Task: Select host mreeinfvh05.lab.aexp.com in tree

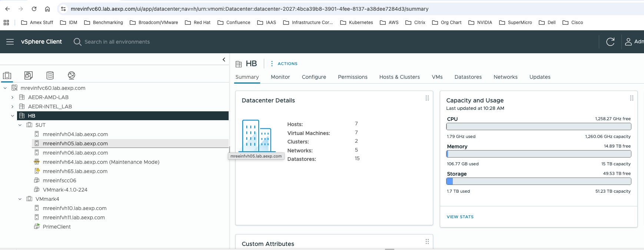Action: (x=75, y=143)
